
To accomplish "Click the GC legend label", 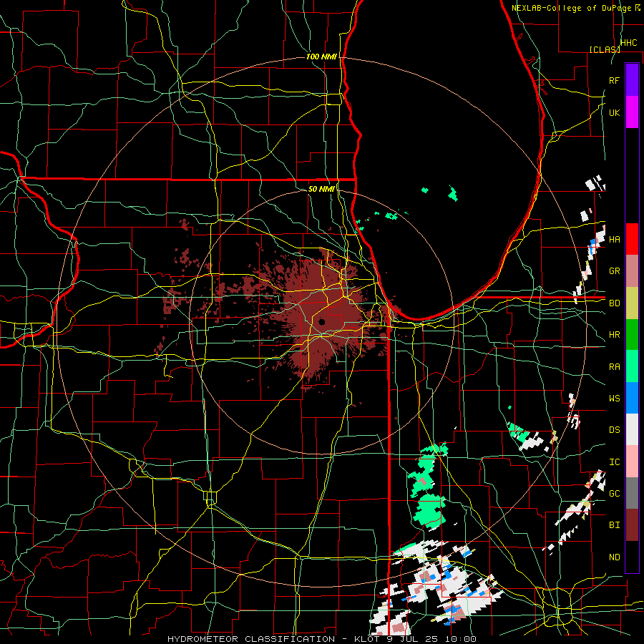I will coord(614,494).
